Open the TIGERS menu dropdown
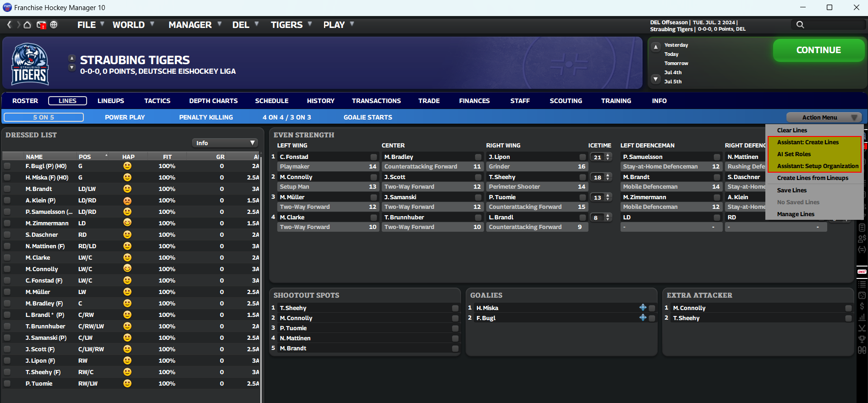The image size is (868, 403). click(x=291, y=25)
